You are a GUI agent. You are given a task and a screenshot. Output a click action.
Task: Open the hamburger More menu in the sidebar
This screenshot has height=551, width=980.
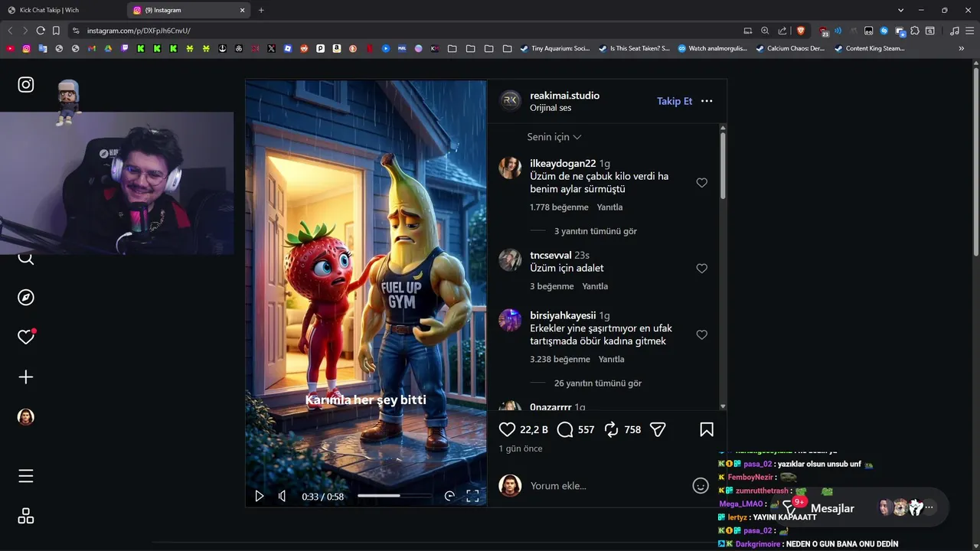(26, 476)
